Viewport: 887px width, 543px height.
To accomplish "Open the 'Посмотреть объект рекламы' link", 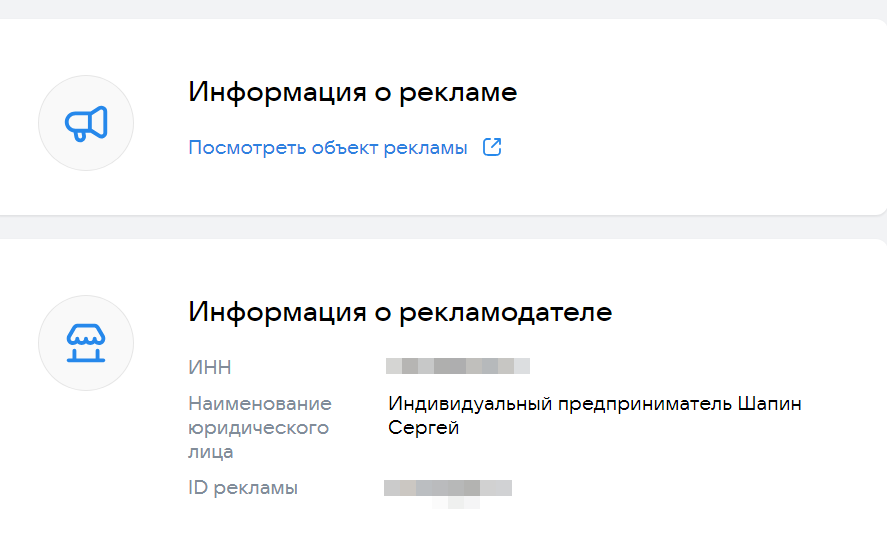I will [328, 148].
